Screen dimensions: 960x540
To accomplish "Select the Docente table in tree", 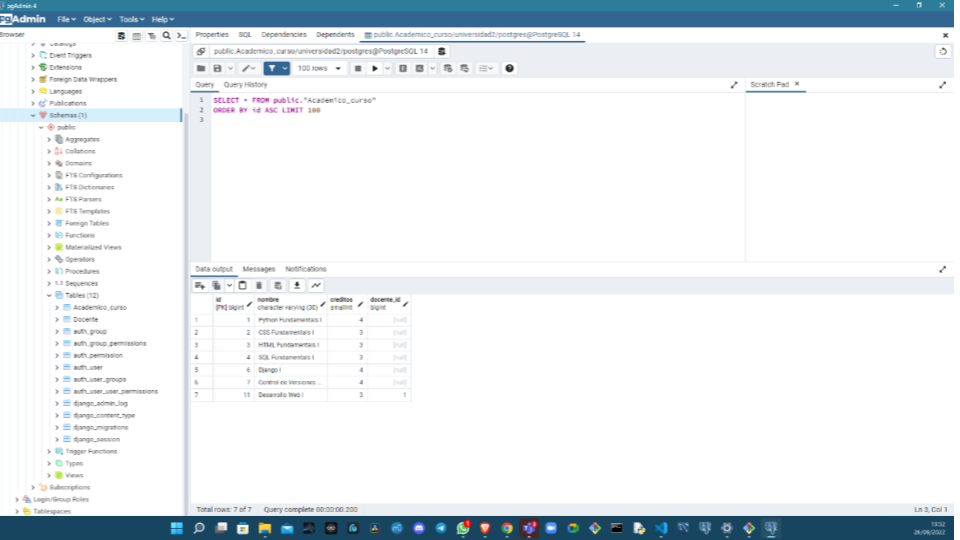I will coord(86,320).
